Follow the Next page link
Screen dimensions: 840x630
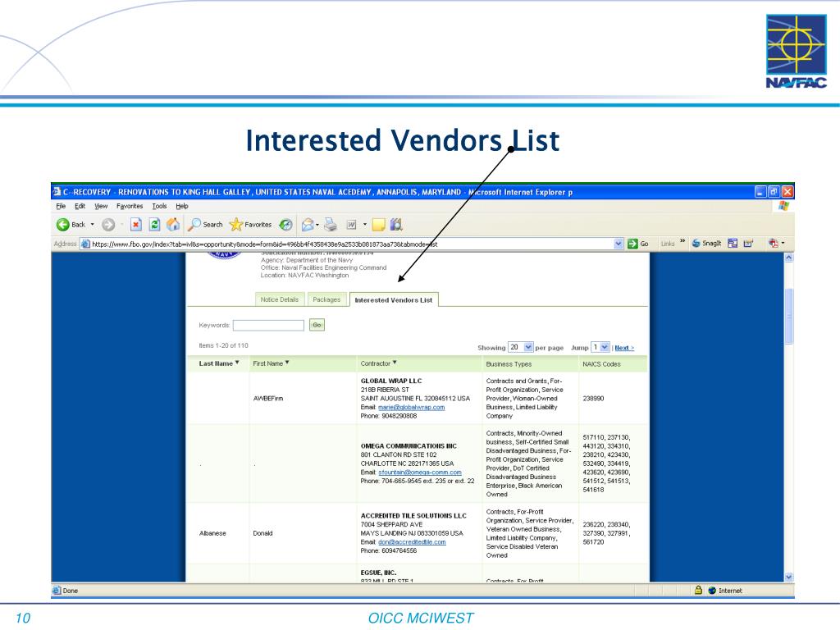pos(624,348)
